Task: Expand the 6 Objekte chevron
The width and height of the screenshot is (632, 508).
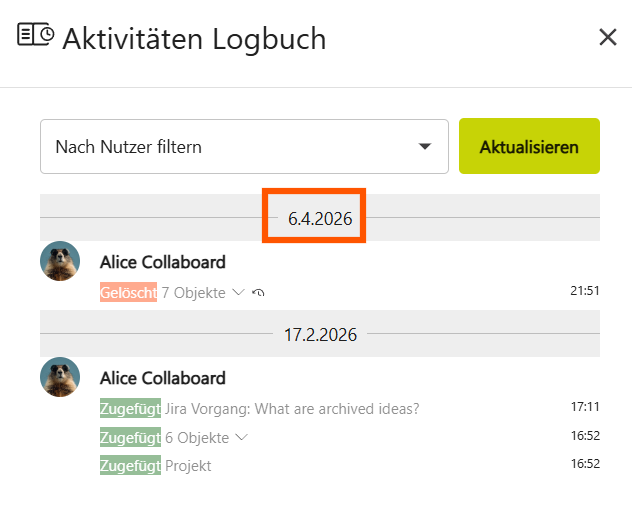Action: tap(241, 437)
